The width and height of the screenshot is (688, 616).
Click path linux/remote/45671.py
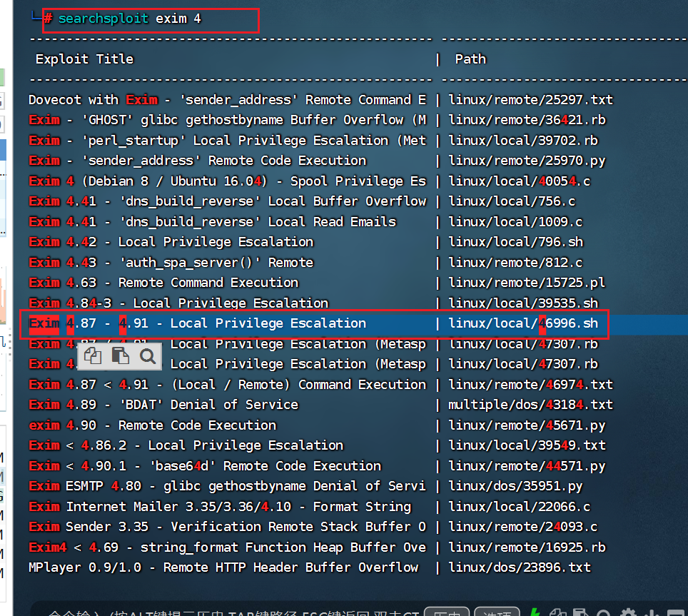point(527,425)
